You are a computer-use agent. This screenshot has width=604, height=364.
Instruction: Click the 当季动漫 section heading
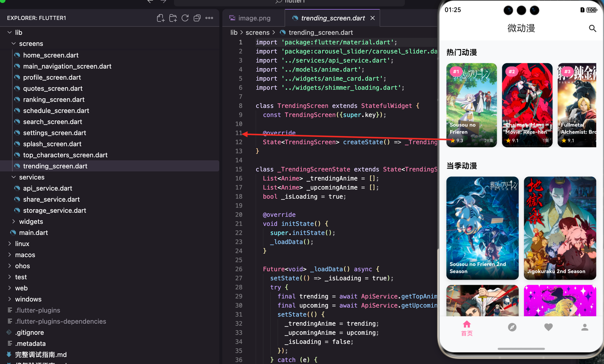[x=462, y=166]
